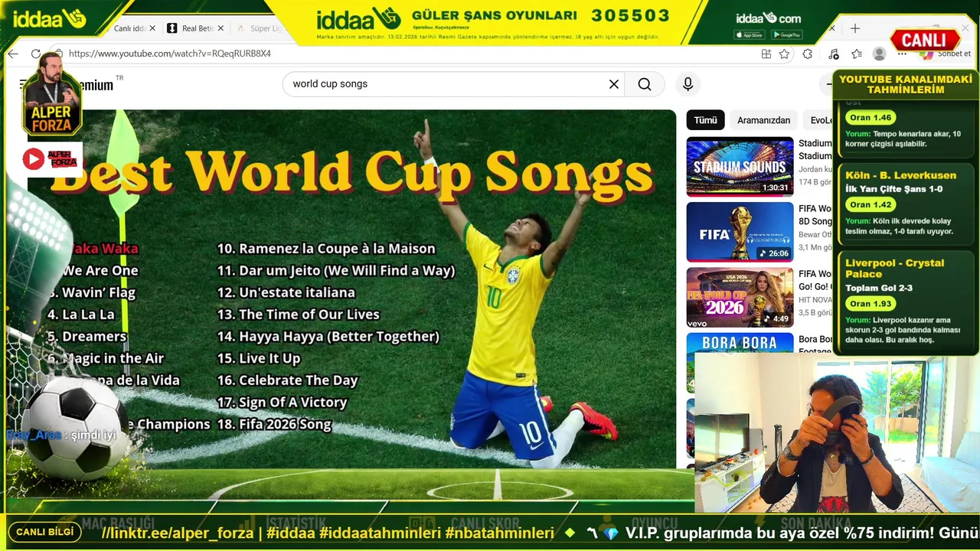Open the browser extensions puzzle icon
The image size is (980, 551).
click(807, 54)
